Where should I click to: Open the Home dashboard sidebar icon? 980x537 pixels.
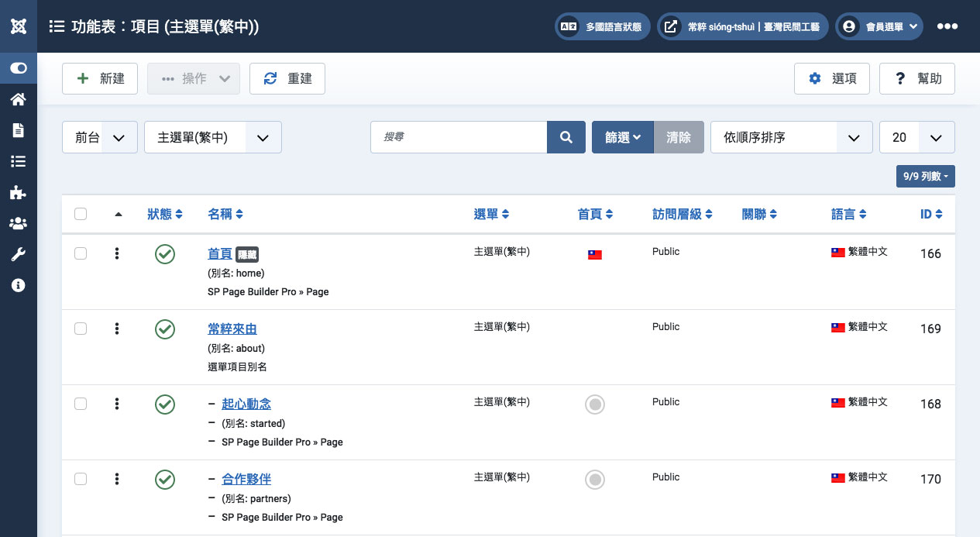tap(18, 99)
